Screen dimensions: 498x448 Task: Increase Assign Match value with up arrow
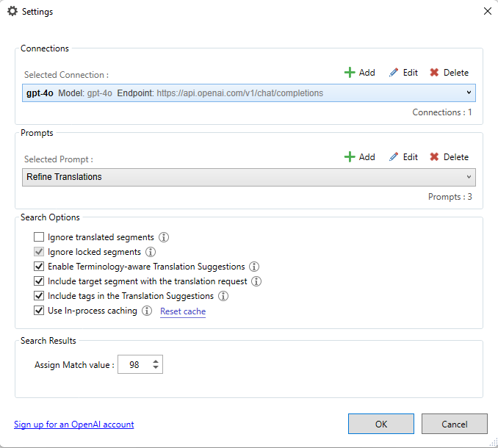156,361
